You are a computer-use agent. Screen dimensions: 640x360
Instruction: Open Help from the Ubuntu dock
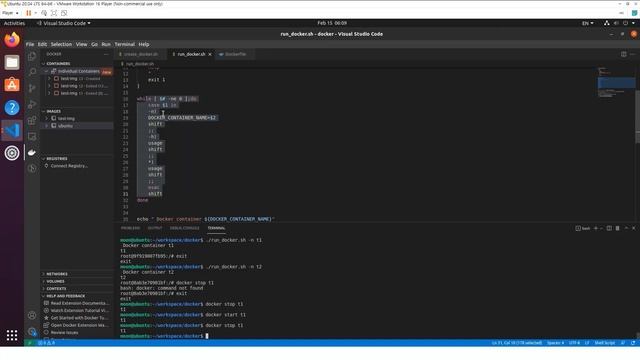click(x=12, y=108)
